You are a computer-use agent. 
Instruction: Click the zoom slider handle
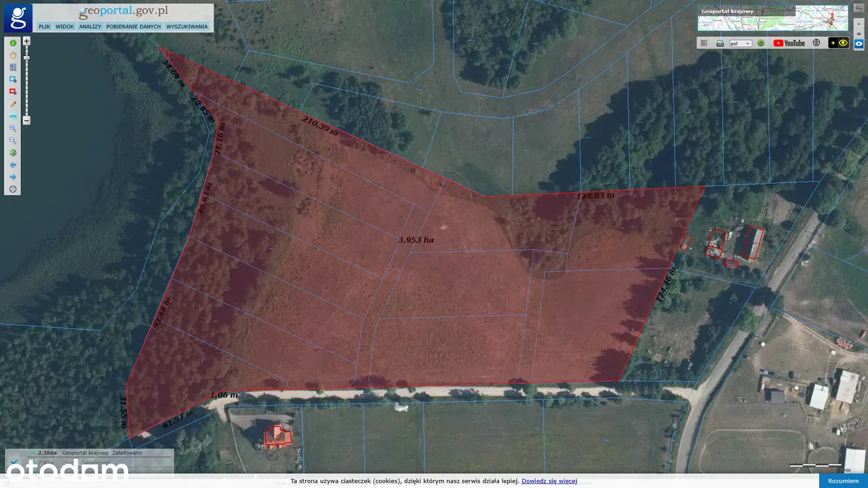[26, 58]
